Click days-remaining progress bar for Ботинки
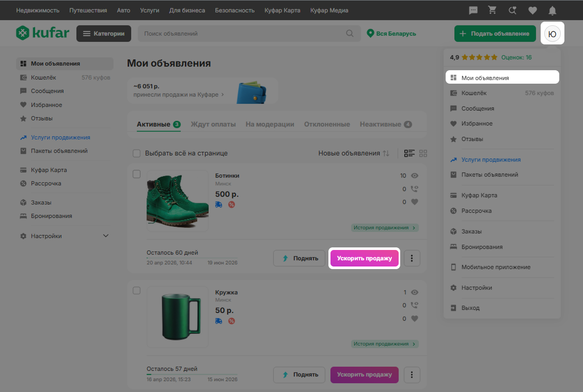Screen dimensions: 583x392 (x=192, y=258)
